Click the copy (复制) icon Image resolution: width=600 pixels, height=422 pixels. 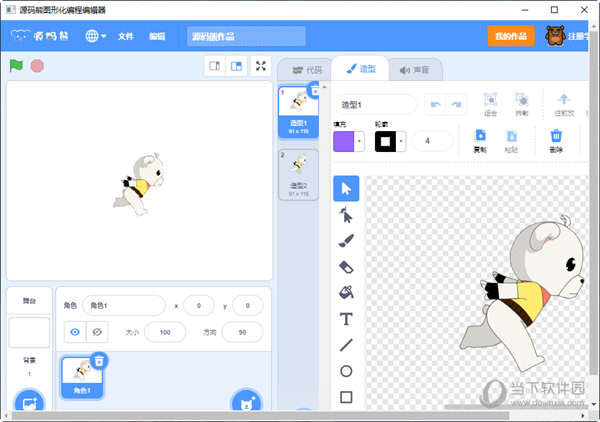(x=480, y=141)
